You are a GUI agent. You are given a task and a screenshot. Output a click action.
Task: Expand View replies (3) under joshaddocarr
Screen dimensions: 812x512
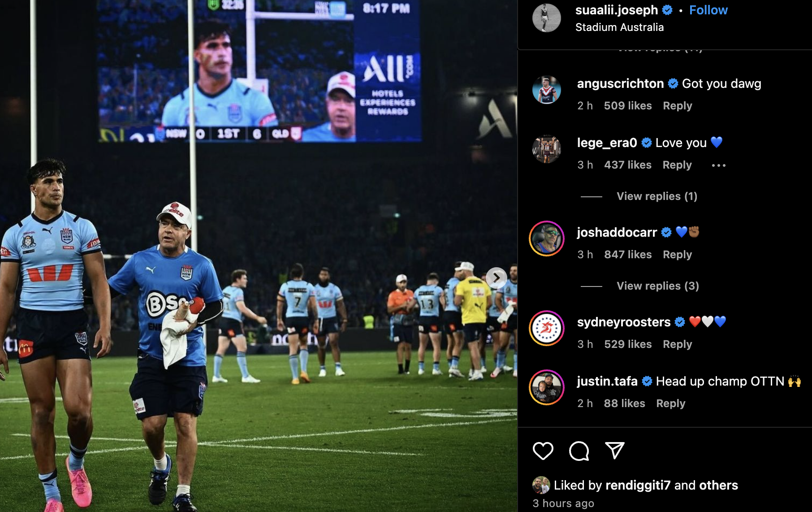tap(658, 286)
